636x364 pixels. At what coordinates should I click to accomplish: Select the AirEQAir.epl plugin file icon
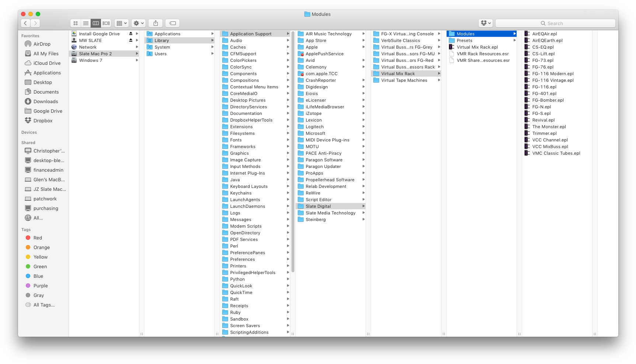[x=527, y=34]
